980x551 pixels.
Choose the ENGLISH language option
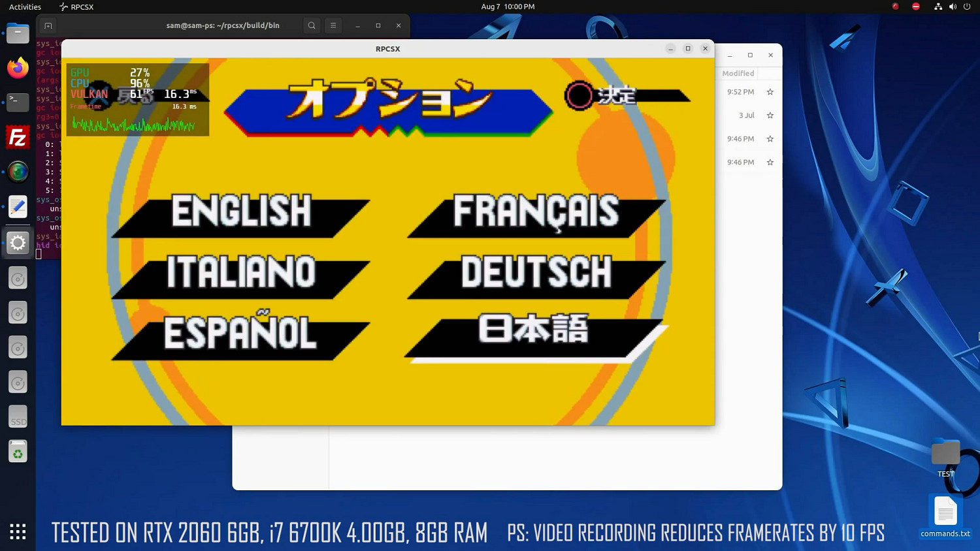(241, 212)
